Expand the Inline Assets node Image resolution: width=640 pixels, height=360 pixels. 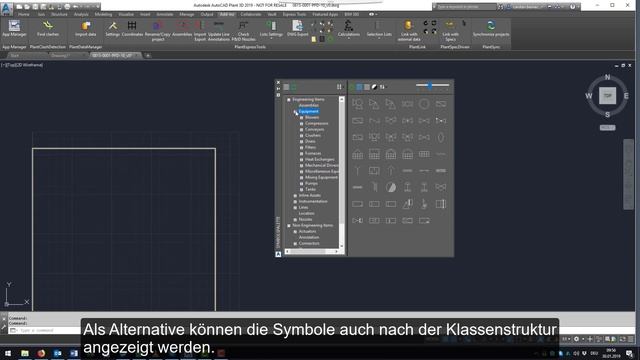[x=295, y=196]
